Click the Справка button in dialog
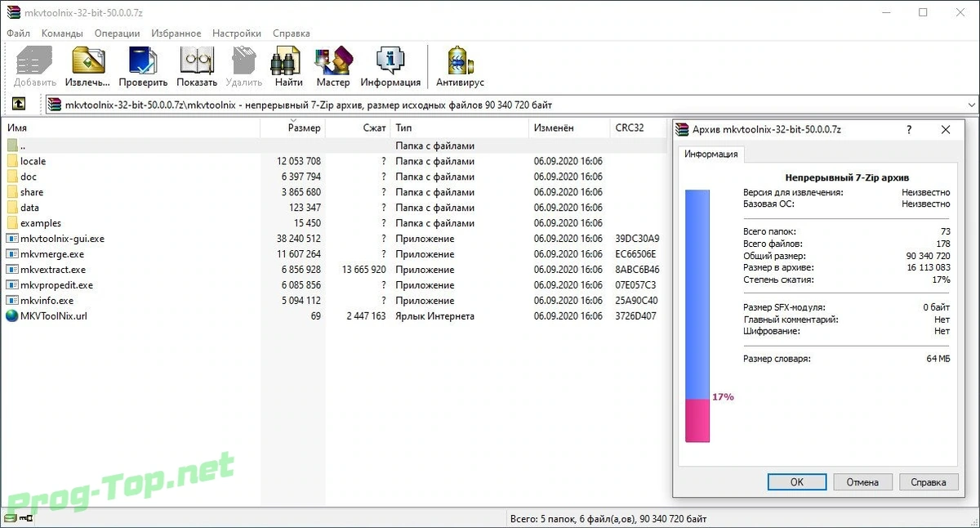This screenshot has height=528, width=980. [x=929, y=482]
